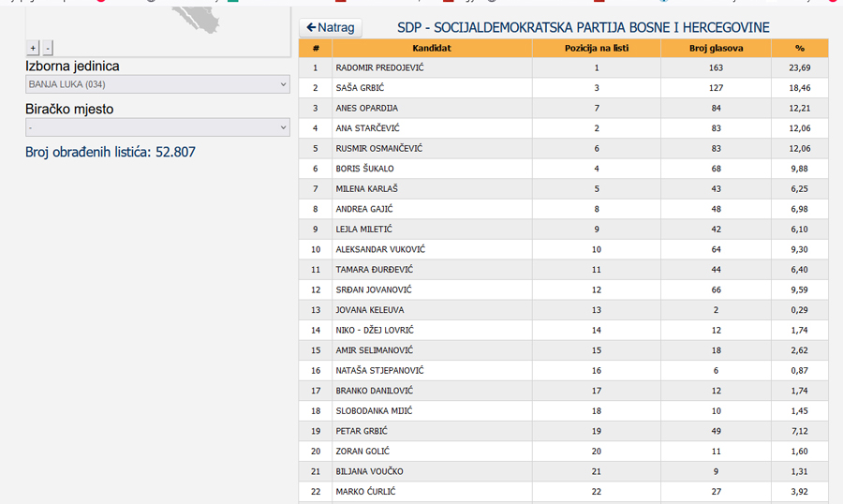Select candidate TAMARA ĐURĐEVIĆ

[x=374, y=270]
